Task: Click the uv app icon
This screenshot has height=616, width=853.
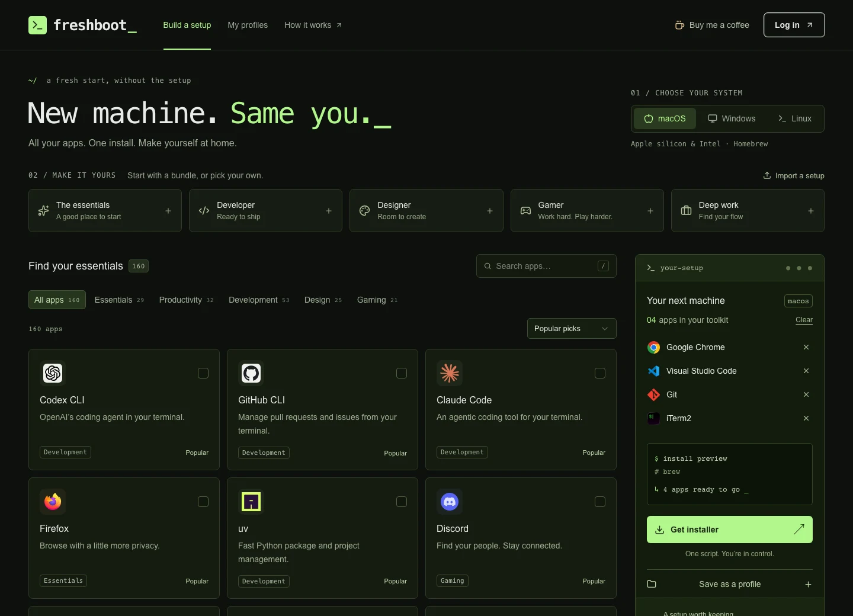Action: 251,502
